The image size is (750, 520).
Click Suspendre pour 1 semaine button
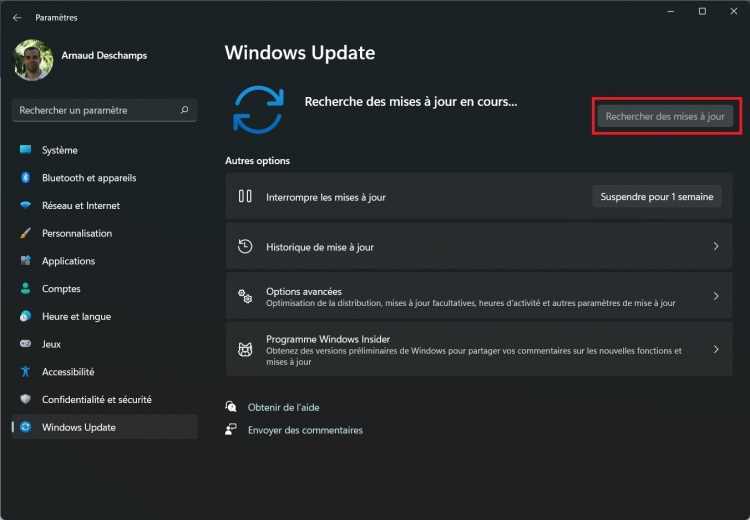(x=657, y=197)
